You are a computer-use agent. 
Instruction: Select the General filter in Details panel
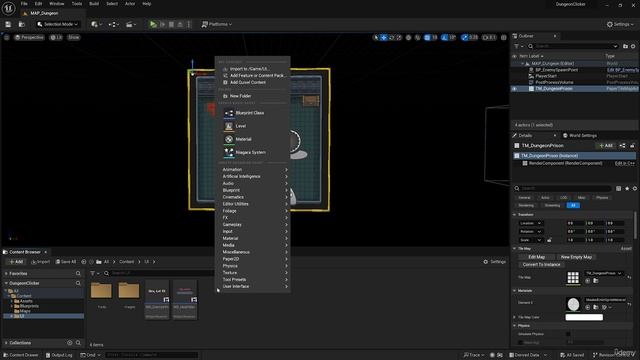pyautogui.click(x=524, y=198)
